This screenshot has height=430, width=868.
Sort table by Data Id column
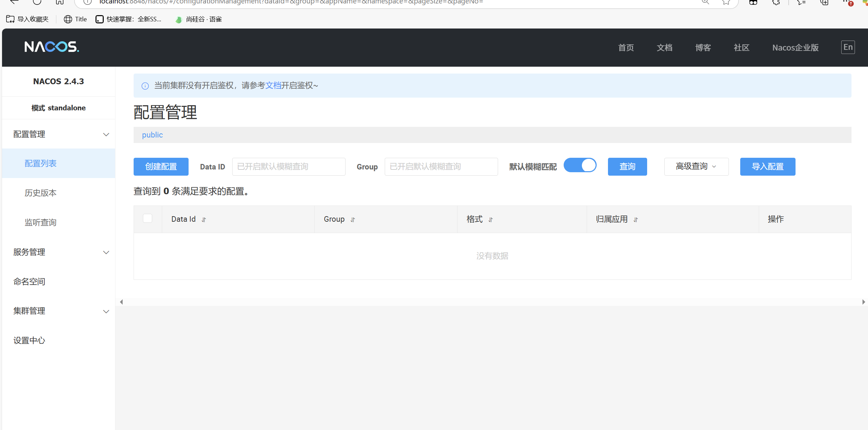pos(204,220)
